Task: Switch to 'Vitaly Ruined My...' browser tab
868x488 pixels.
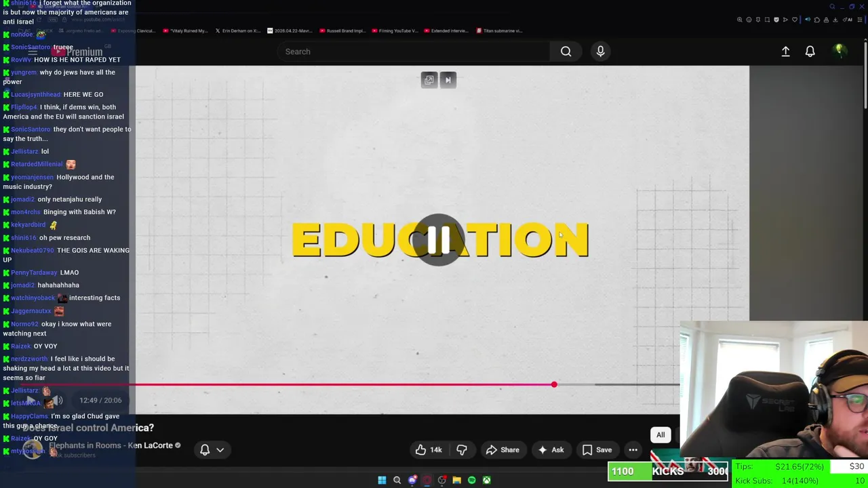Action: click(185, 30)
